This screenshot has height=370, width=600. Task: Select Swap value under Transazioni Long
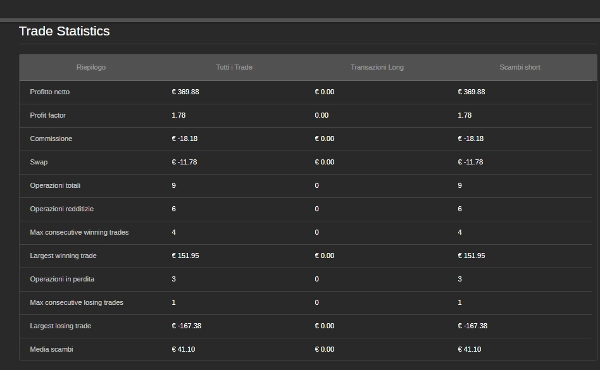click(324, 162)
